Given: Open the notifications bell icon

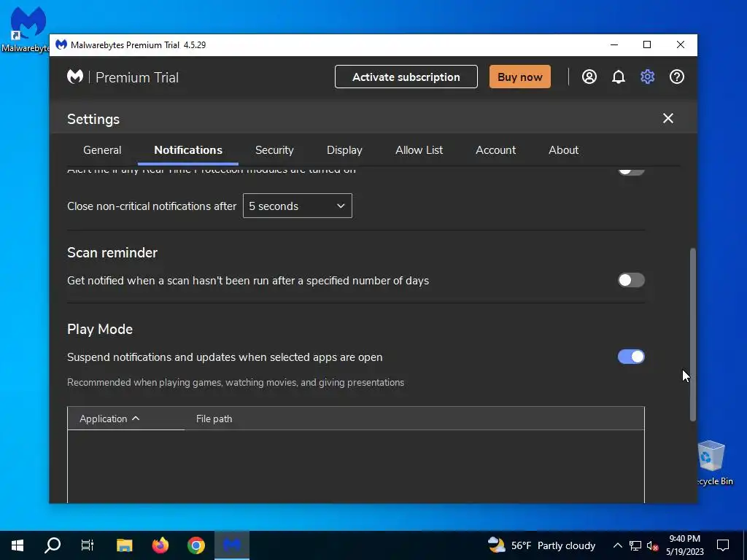Looking at the screenshot, I should point(619,77).
